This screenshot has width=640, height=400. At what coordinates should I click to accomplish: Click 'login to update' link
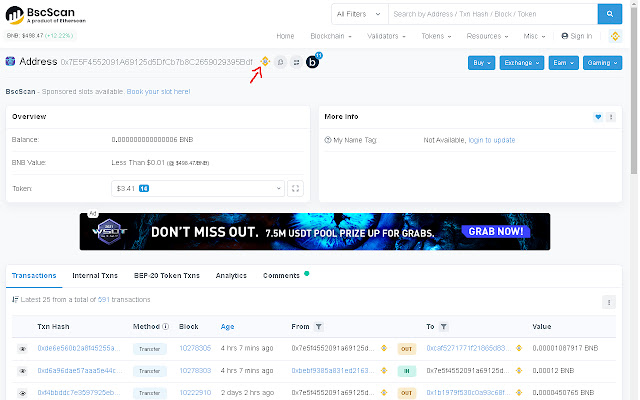[x=493, y=140]
